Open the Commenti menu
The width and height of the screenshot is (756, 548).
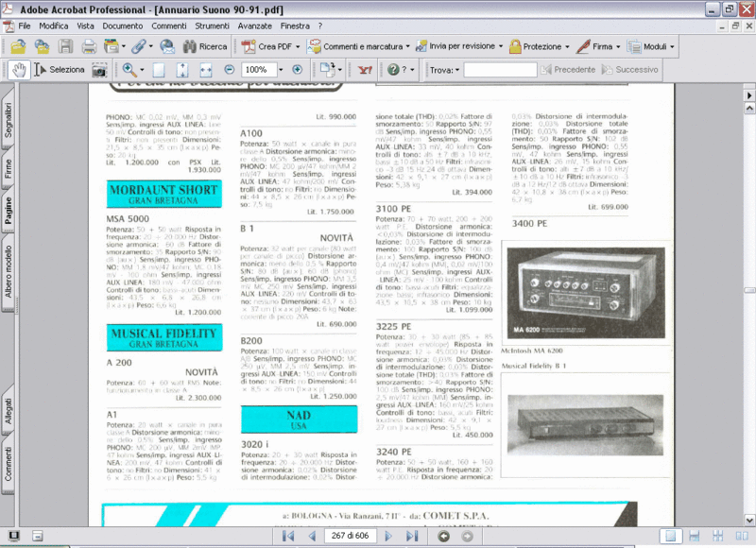pos(169,26)
